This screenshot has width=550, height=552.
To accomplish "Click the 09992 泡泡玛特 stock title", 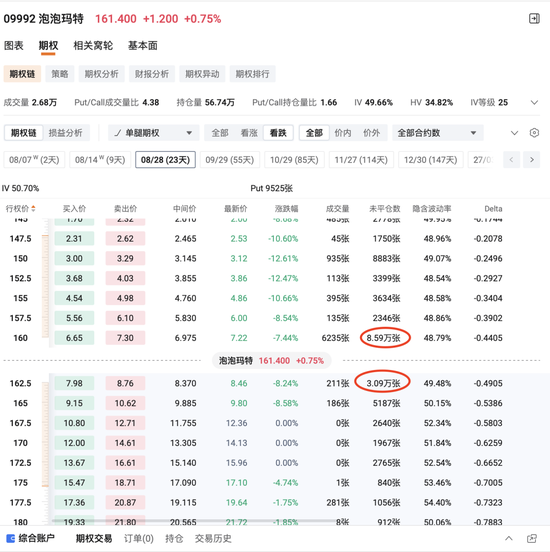I will coord(44,19).
